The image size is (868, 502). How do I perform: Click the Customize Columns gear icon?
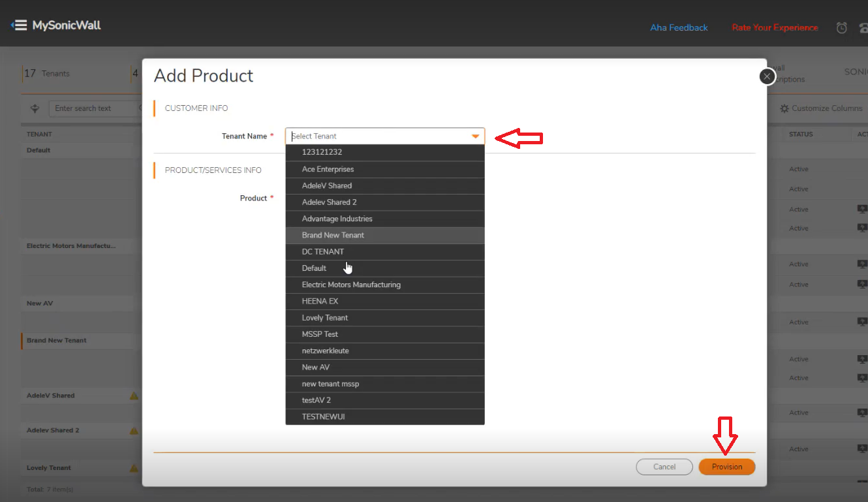pos(784,108)
